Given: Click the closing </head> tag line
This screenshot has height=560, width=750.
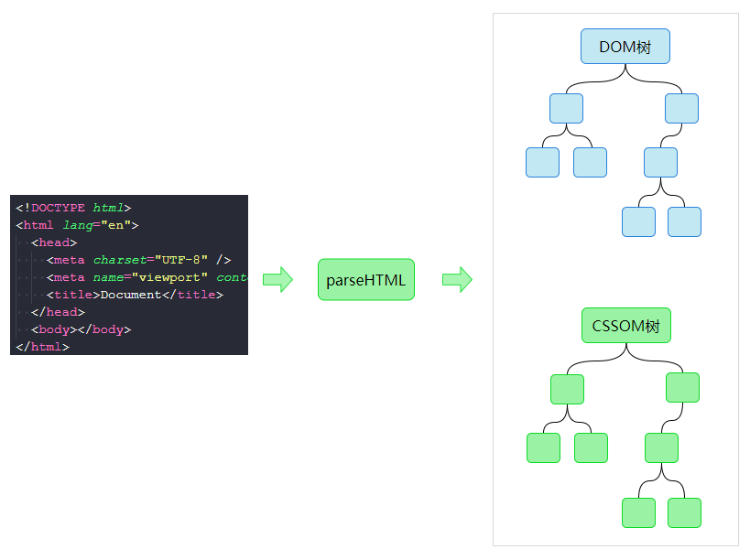Looking at the screenshot, I should (58, 312).
